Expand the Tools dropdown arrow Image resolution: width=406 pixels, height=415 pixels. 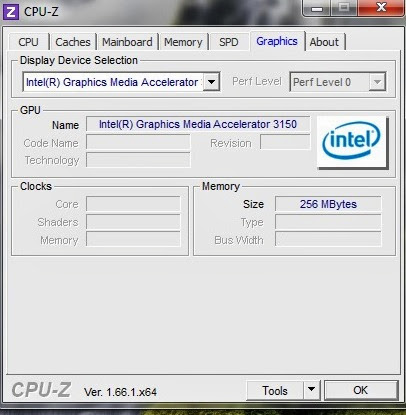pos(311,390)
